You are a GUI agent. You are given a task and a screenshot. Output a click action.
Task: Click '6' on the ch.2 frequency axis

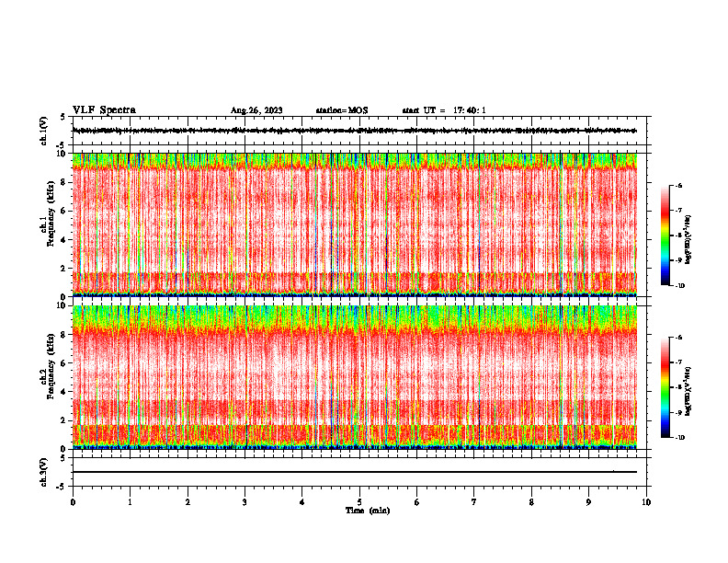63,363
